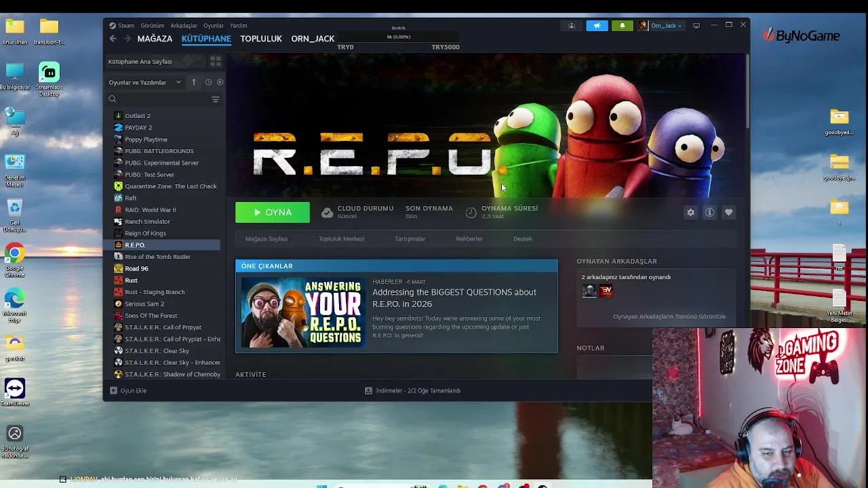The image size is (868, 488).
Task: Open Streamlabs Desktop shortcut
Action: [x=49, y=79]
